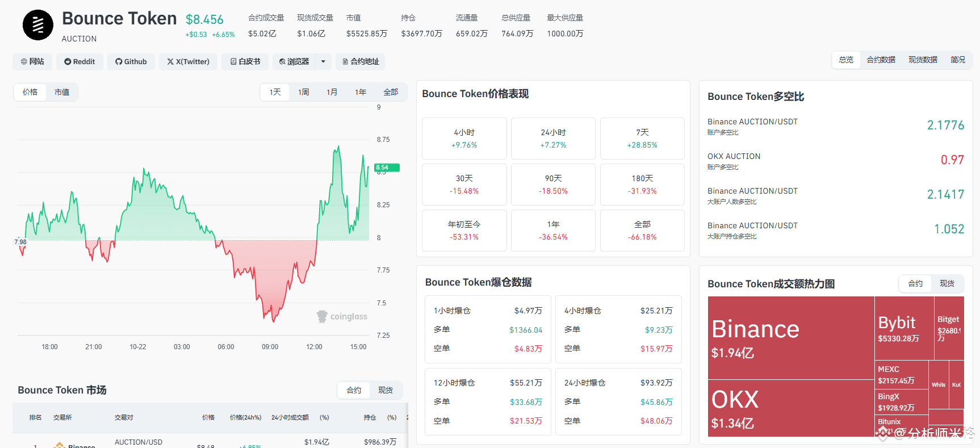Open the X(Twitter) link button
The width and height of the screenshot is (980, 448).
[x=189, y=61]
